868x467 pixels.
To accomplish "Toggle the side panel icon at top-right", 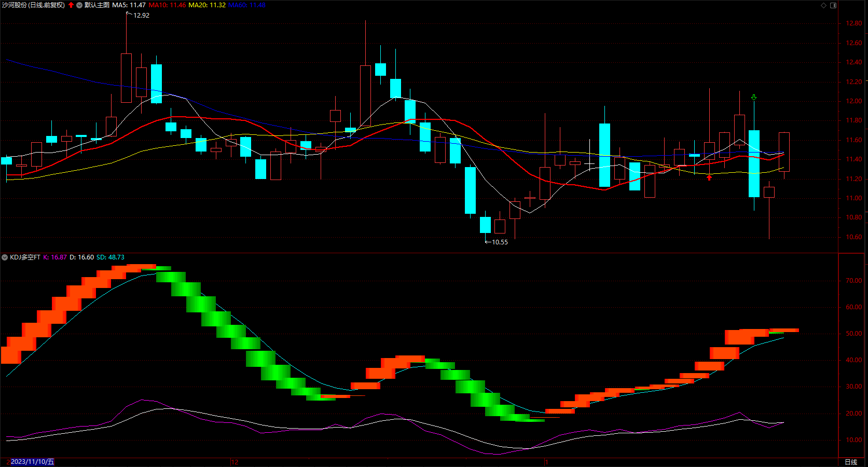I will pos(833,5).
